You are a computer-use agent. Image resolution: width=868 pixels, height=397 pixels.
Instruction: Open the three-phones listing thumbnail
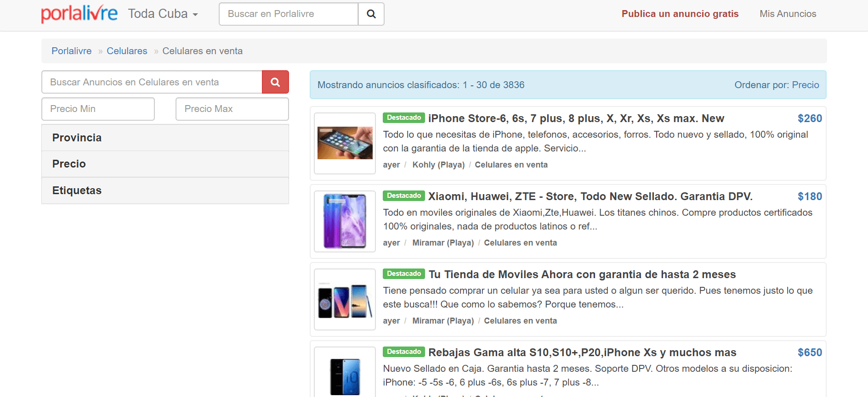345,299
